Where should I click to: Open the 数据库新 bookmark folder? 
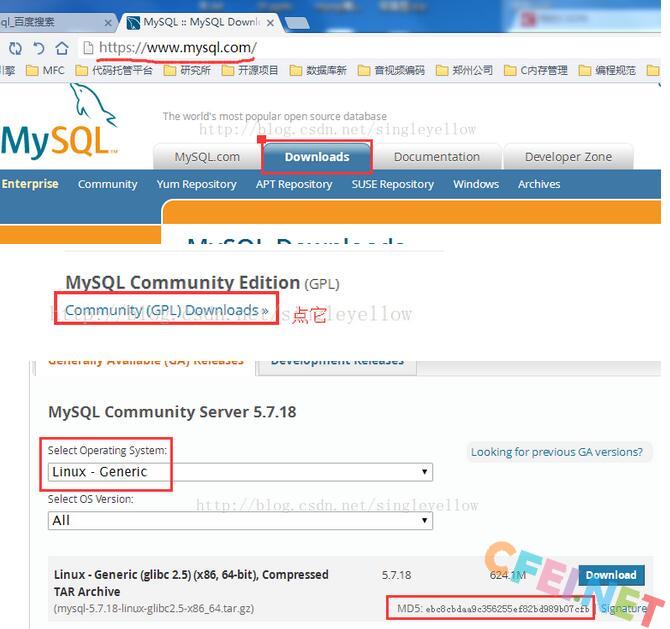pyautogui.click(x=318, y=70)
